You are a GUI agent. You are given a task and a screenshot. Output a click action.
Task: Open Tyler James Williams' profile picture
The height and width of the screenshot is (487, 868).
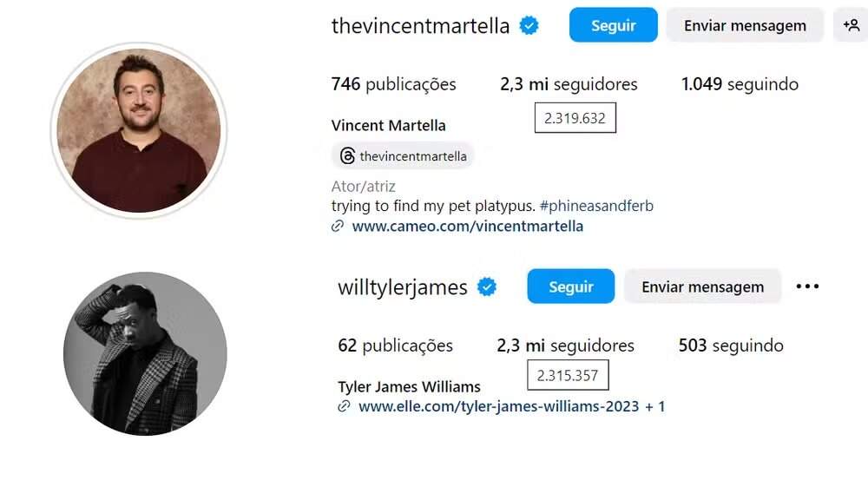click(x=145, y=353)
